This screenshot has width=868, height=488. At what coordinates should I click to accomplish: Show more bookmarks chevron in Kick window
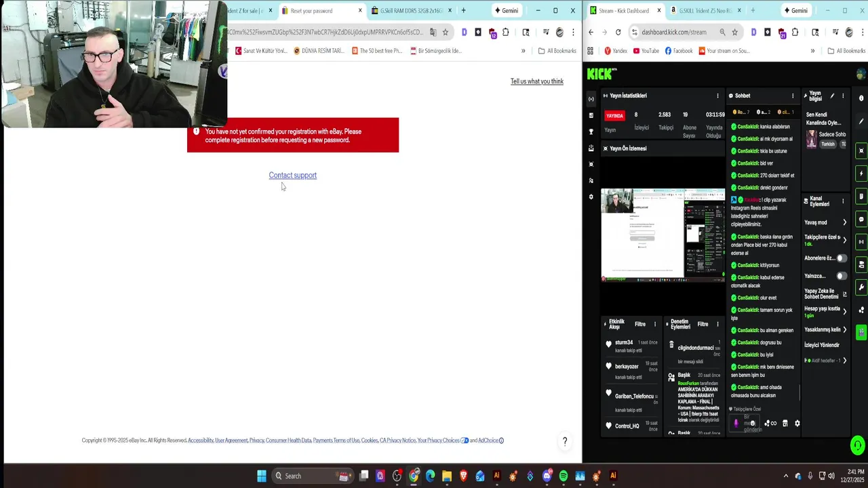point(812,51)
